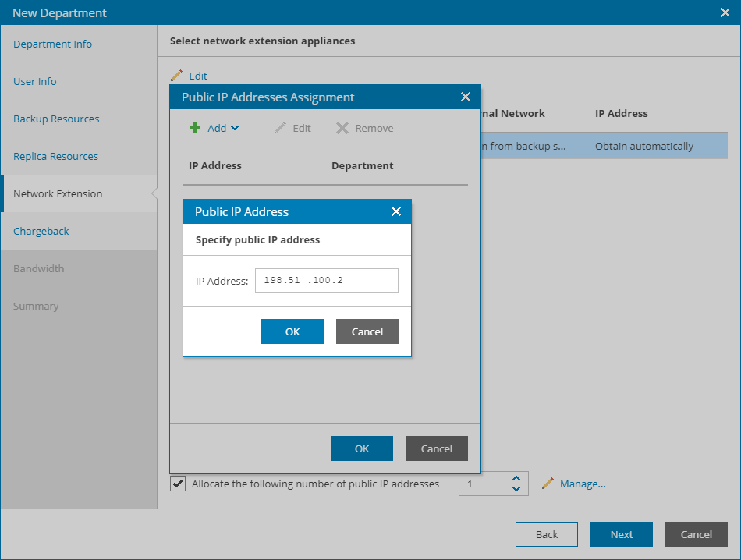The width and height of the screenshot is (741, 560).
Task: Click the External Network column header
Action: click(513, 113)
